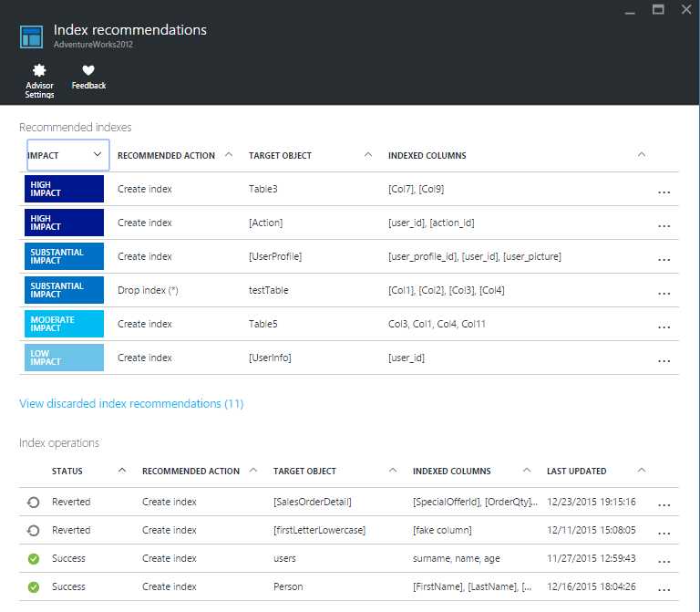The height and width of the screenshot is (612, 700).
Task: View discarded index recommendations link
Action: pyautogui.click(x=131, y=403)
